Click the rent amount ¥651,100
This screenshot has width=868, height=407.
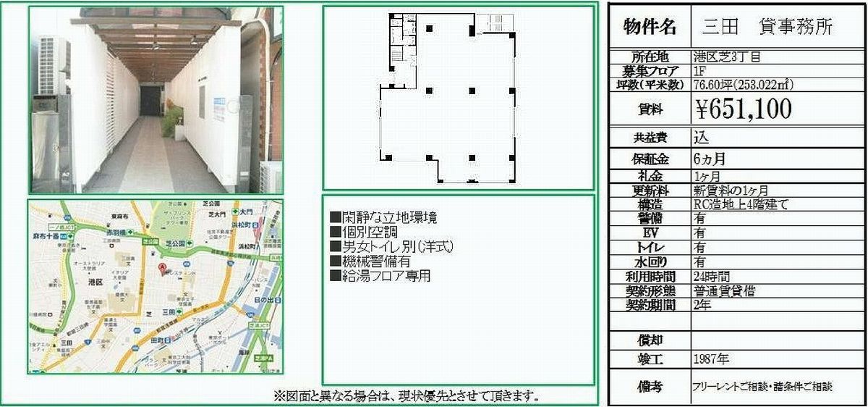[743, 109]
